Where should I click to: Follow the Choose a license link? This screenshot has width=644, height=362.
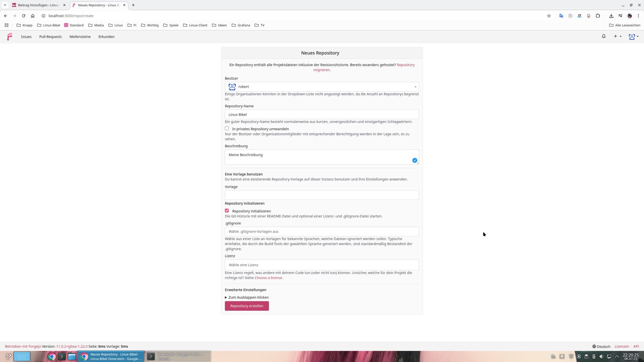tap(268, 278)
